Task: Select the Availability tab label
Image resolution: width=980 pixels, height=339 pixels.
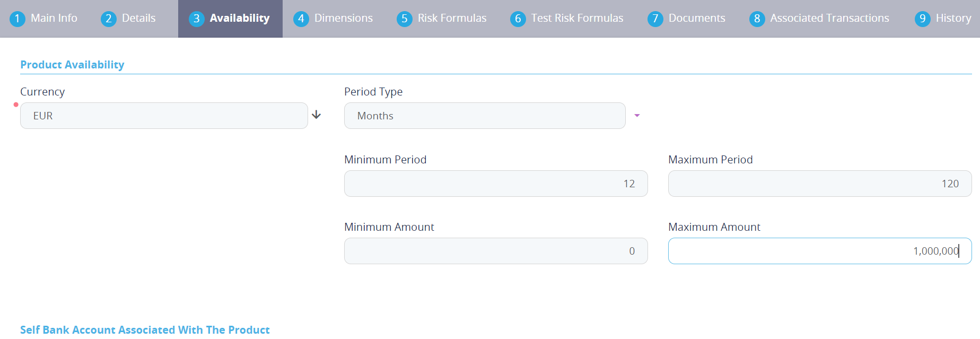Action: pos(239,19)
